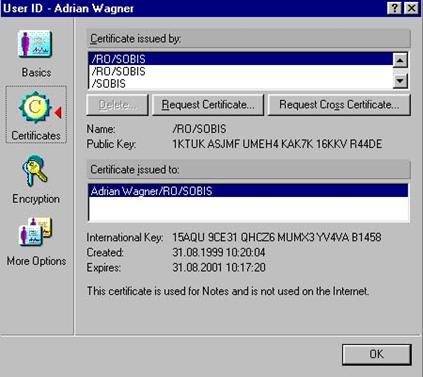Click the Certificate issued to header
The height and width of the screenshot is (377, 423).
[248, 169]
